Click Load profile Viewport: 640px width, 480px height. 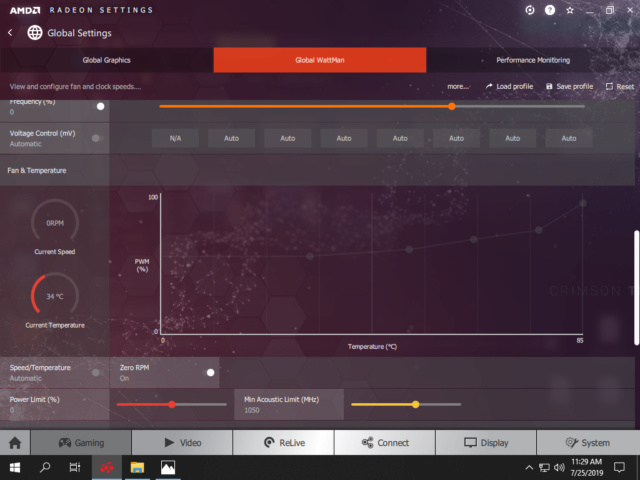(509, 87)
